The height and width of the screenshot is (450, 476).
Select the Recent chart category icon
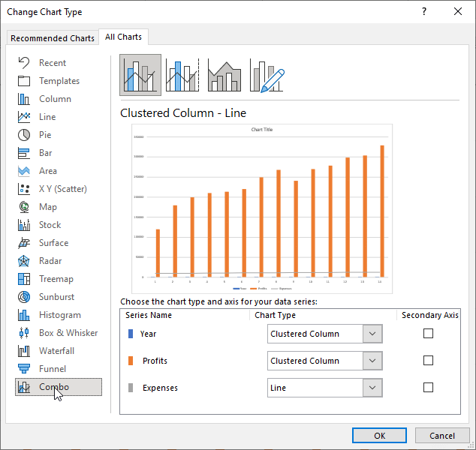(x=24, y=63)
